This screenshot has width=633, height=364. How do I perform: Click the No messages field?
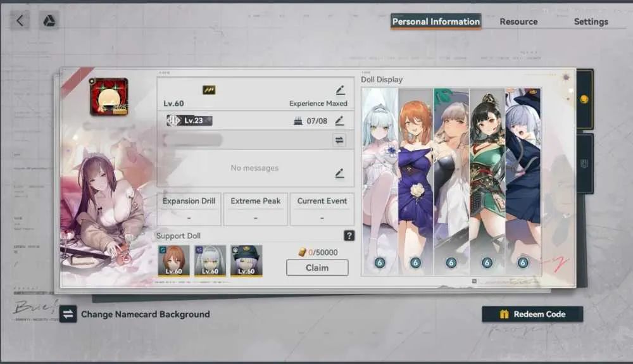(254, 168)
